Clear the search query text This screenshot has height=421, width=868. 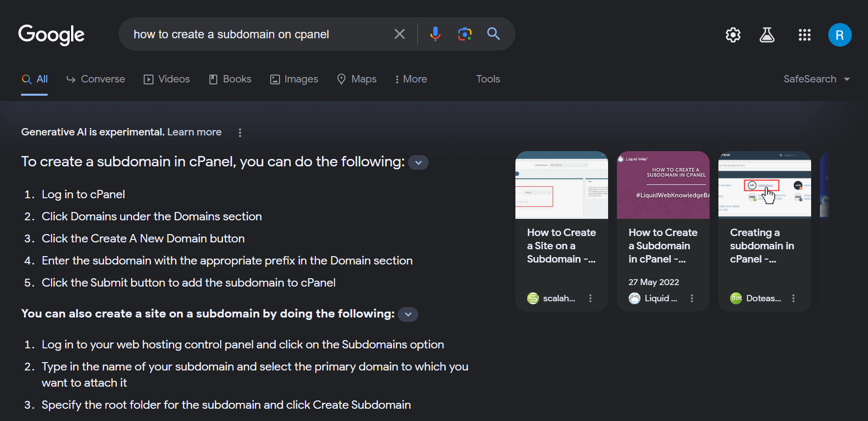pyautogui.click(x=400, y=34)
